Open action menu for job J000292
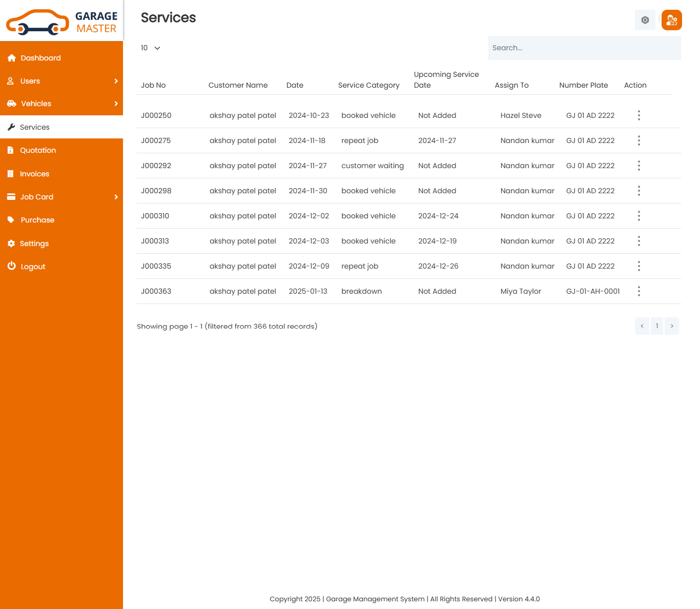This screenshot has width=700, height=609. pos(639,166)
